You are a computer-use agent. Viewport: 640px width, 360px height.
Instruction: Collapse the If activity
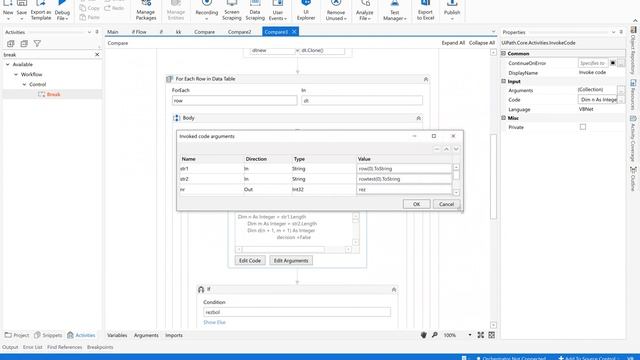394,289
